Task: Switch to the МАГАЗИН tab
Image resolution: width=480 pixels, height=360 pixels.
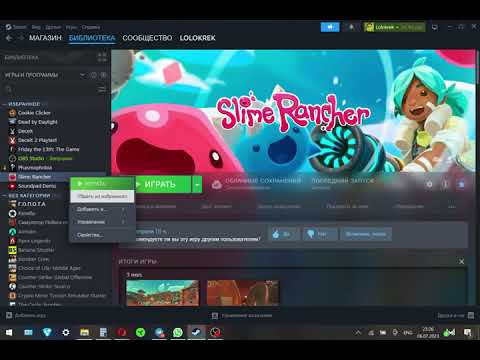Action: click(x=45, y=38)
